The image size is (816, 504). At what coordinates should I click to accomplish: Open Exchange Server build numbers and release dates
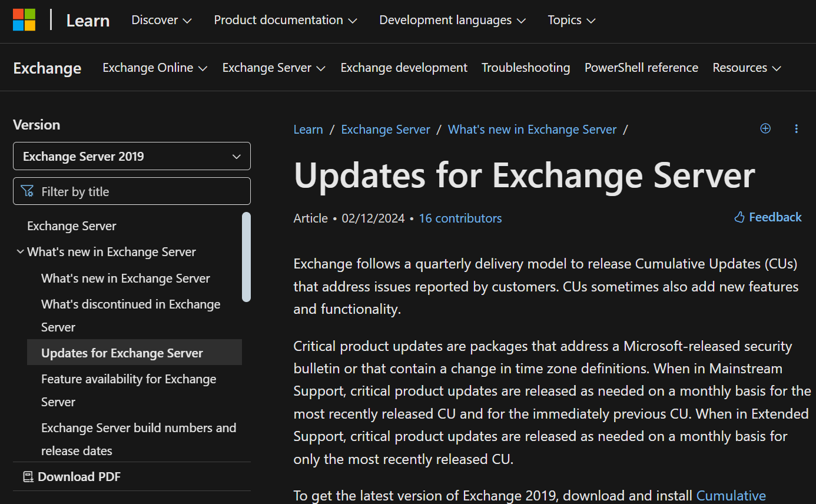(x=138, y=439)
